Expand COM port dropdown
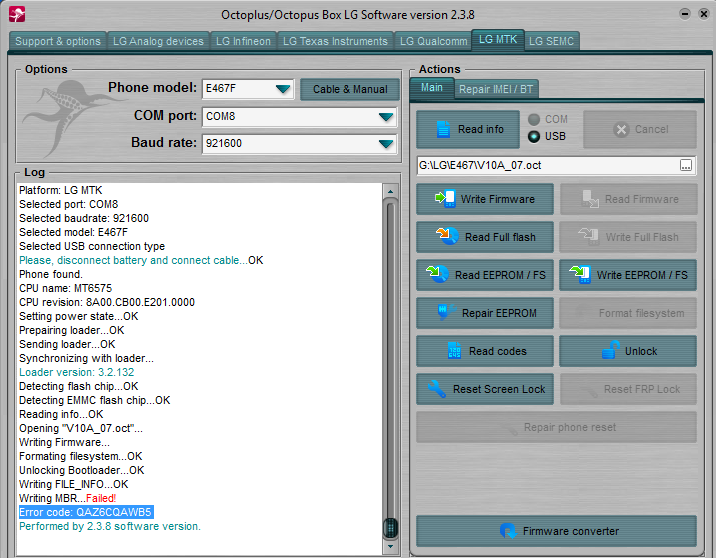The width and height of the screenshot is (716, 558). click(386, 116)
